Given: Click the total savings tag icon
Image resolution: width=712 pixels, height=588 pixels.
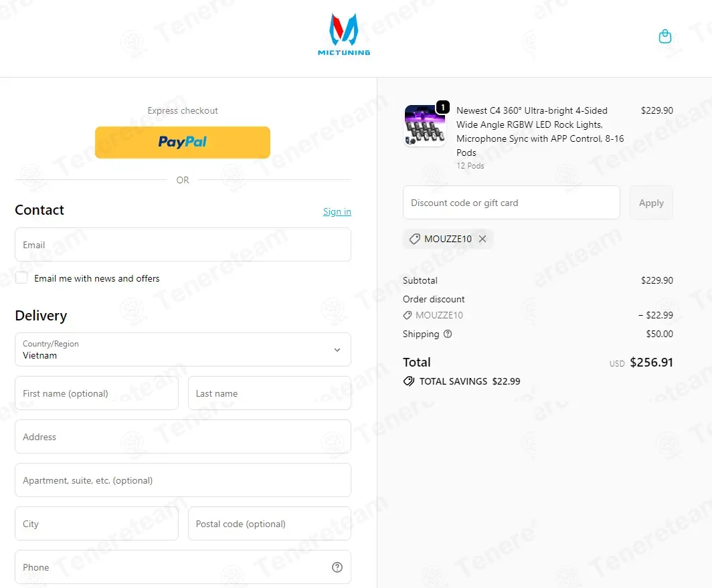Looking at the screenshot, I should click(x=409, y=381).
